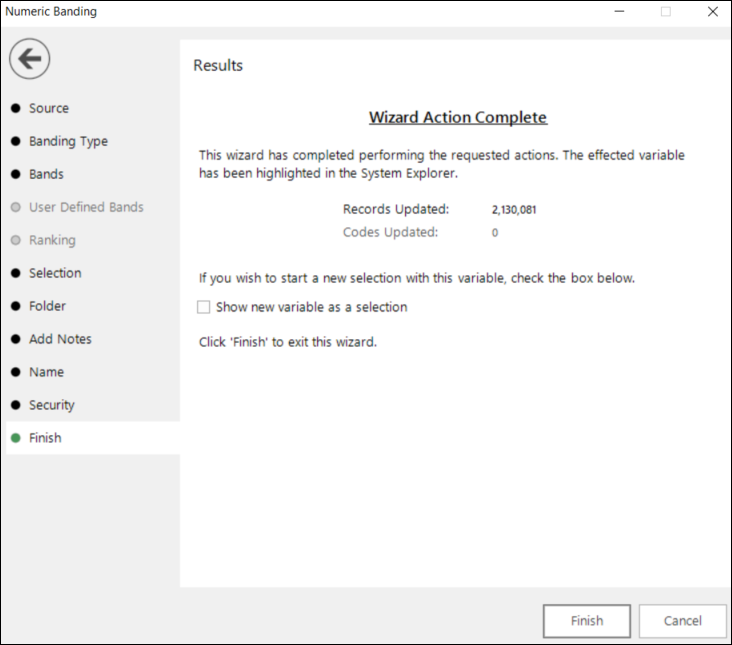
Task: Go to the Add Notes step
Action: point(60,339)
